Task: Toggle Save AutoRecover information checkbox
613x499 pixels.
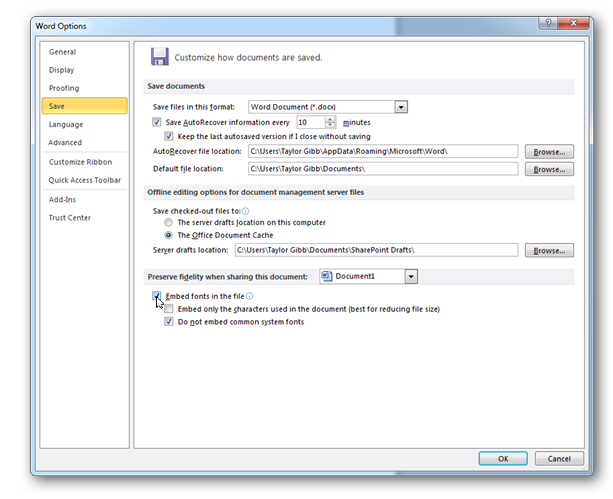Action: (156, 122)
